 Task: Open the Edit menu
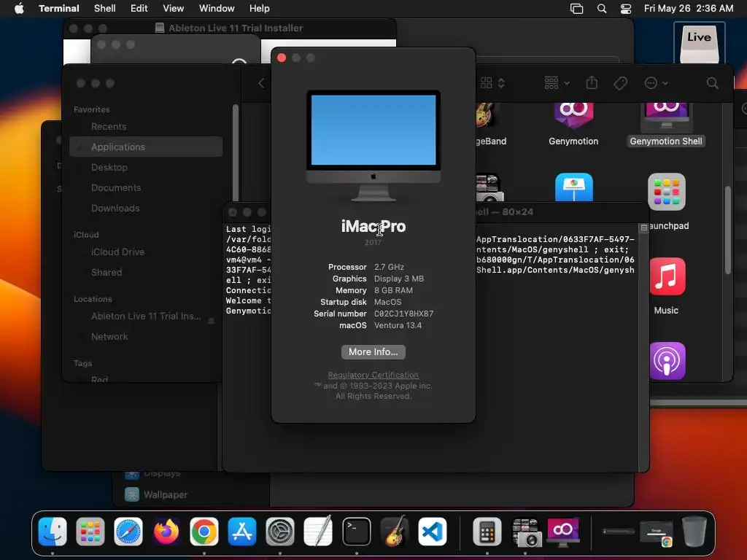point(139,9)
